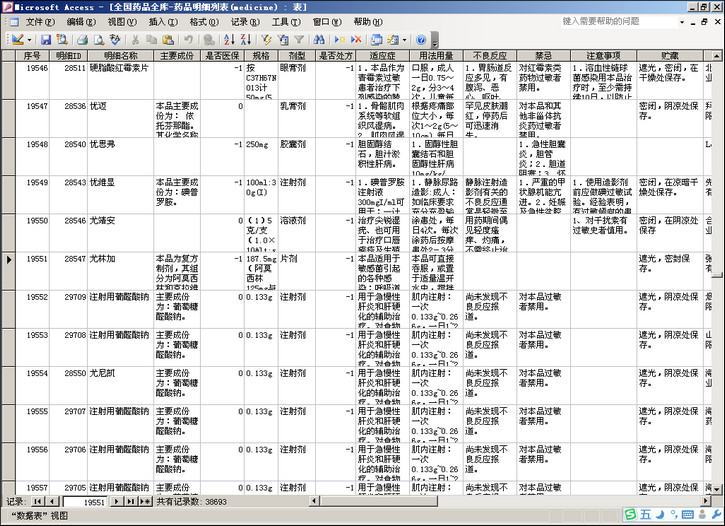The height and width of the screenshot is (526, 725).
Task: Click the vertical scrollbar down arrow
Action: click(717, 489)
